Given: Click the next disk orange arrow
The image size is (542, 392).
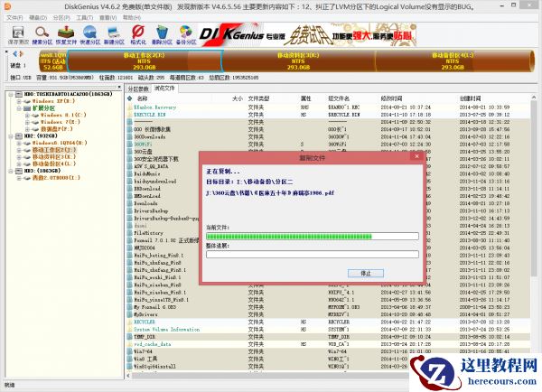Looking at the screenshot, I should [21, 53].
